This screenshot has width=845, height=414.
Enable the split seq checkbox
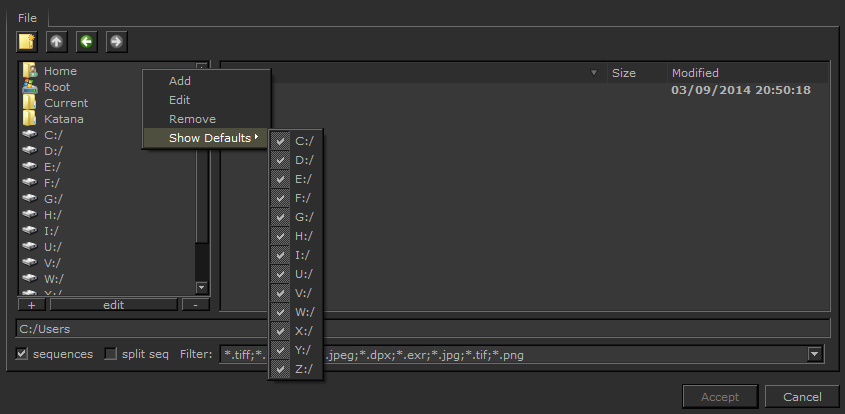pos(111,354)
